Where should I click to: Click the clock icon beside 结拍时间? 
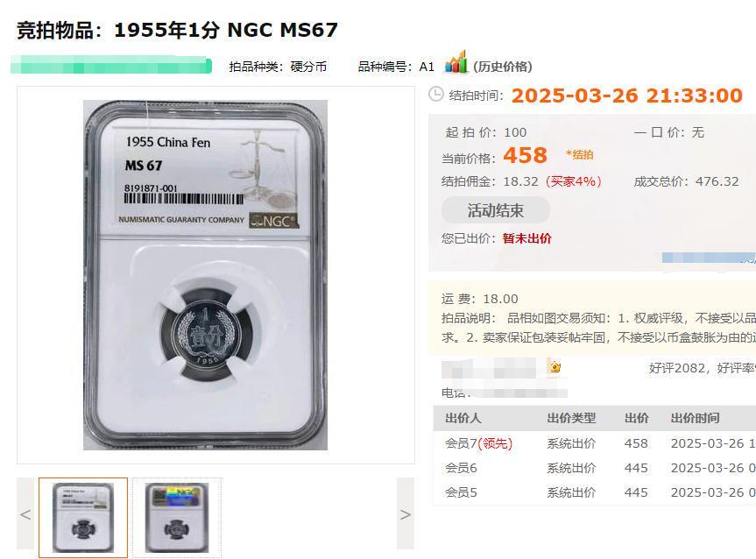pos(436,94)
